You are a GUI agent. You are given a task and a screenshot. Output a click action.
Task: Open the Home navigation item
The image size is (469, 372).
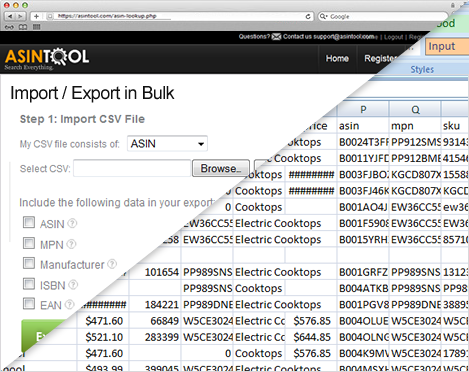click(x=337, y=59)
